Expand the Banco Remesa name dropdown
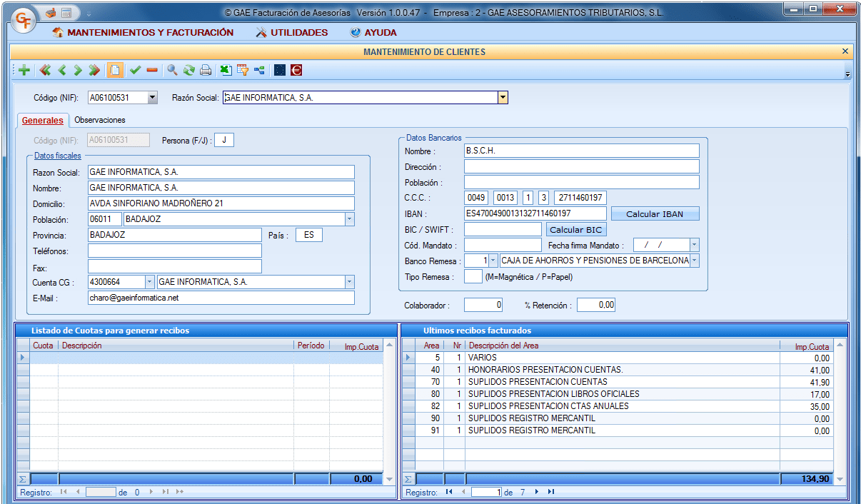Viewport: 861px width, 504px height. (x=695, y=261)
